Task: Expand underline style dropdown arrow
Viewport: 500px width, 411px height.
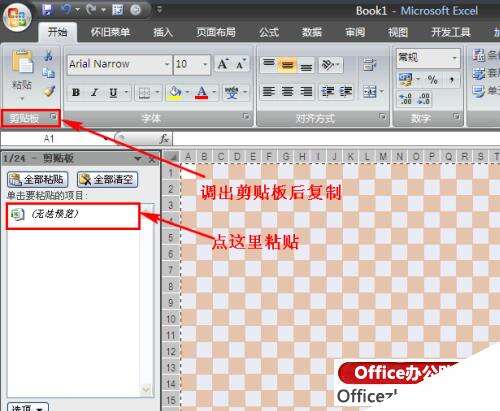Action: [x=126, y=92]
